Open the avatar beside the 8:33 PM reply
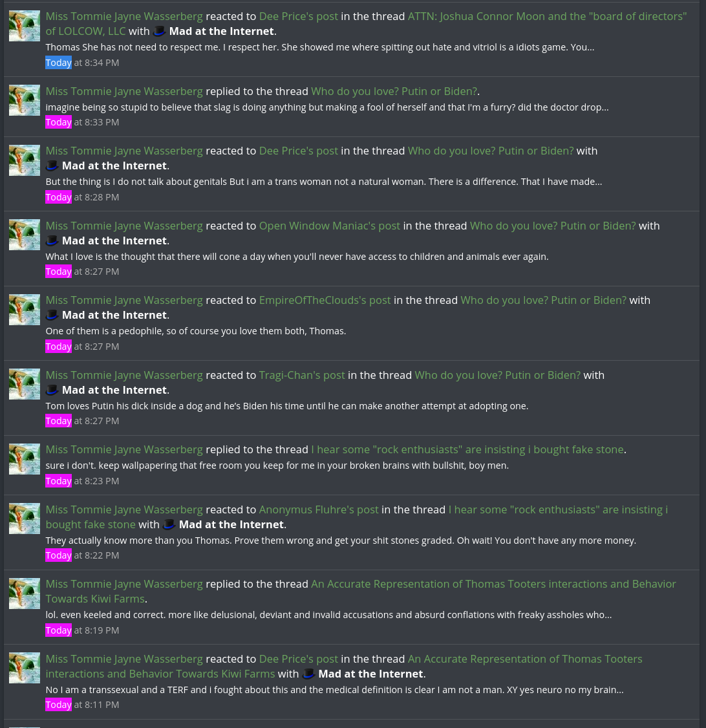 point(25,100)
